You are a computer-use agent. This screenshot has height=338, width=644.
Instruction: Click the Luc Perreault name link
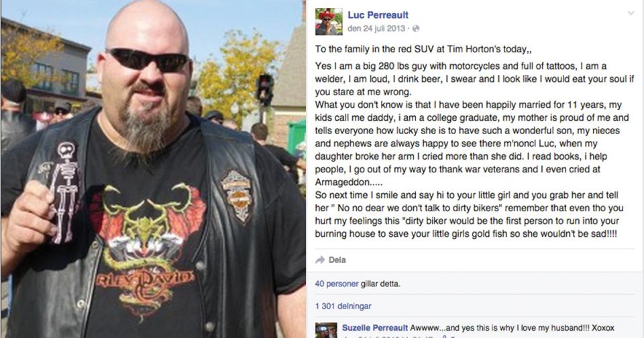tap(378, 15)
